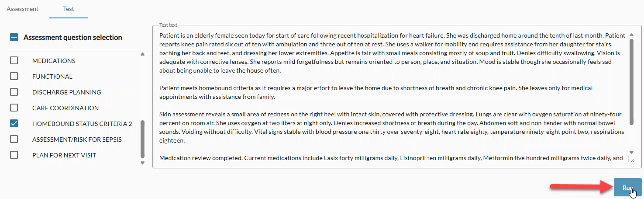This screenshot has width=644, height=199.
Task: Uncheck HOMEBOUND STATUS CRITERIA 2
Action: point(14,124)
